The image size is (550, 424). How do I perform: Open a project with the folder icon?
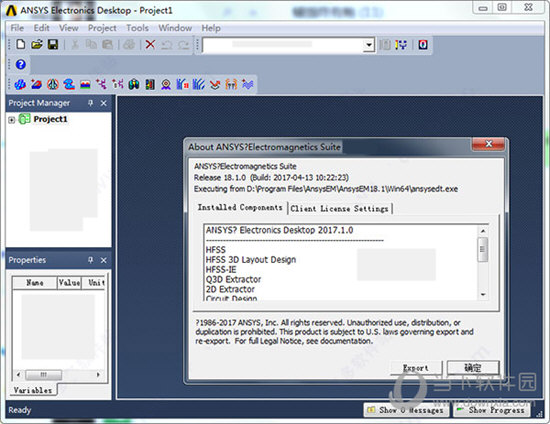tap(37, 45)
